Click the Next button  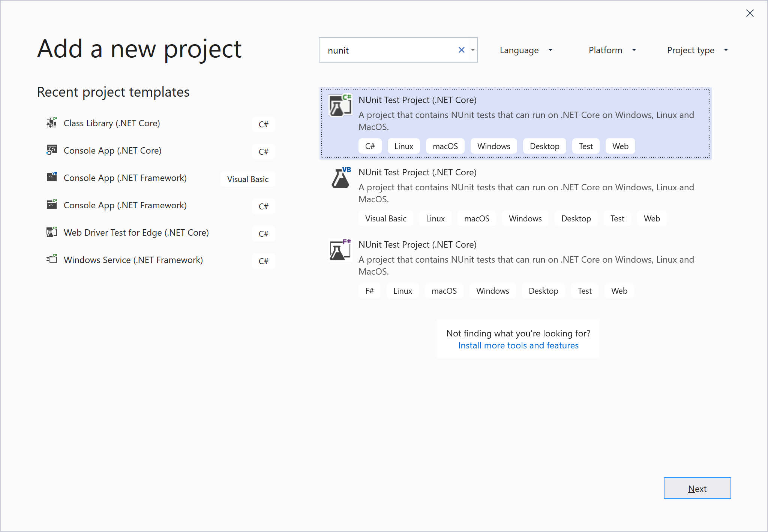click(697, 488)
